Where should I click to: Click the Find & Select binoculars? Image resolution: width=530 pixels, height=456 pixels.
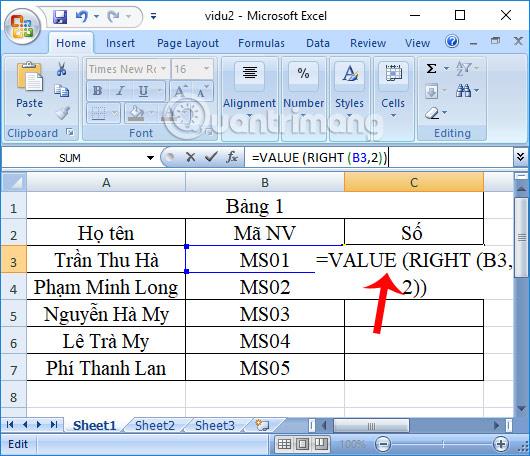464,91
